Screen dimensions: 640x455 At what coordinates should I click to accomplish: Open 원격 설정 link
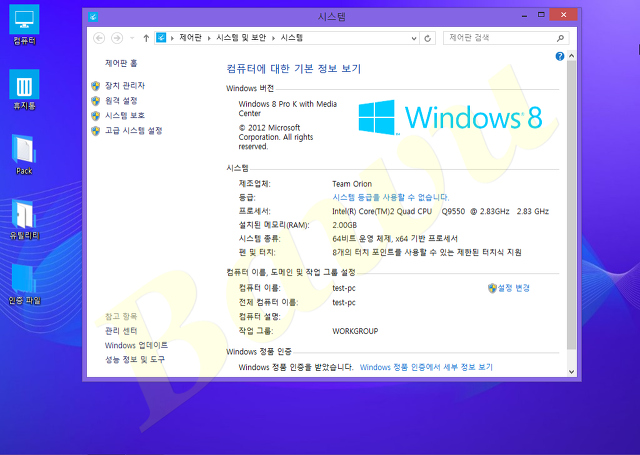tap(121, 100)
